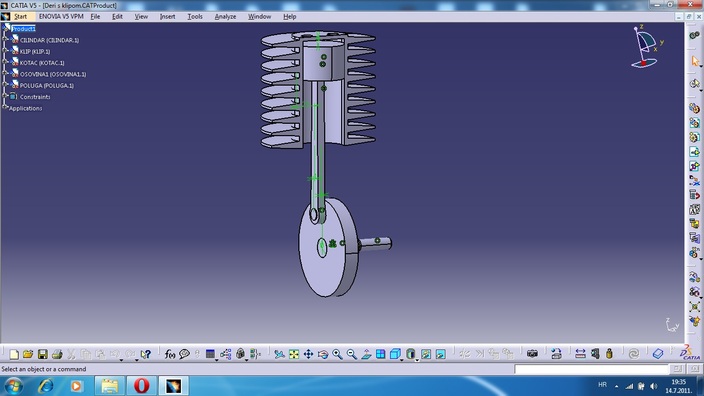This screenshot has width=704, height=396.
Task: Open a file with the folder icon
Action: pos(28,354)
